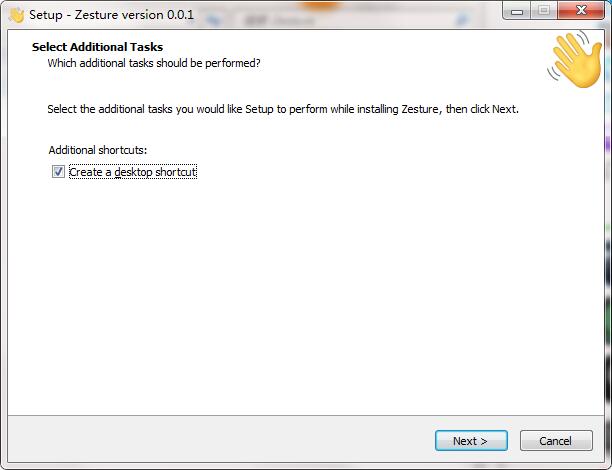Toggle the Create a desktop shortcut checkbox
Screen dimensions: 612x470
(x=58, y=171)
